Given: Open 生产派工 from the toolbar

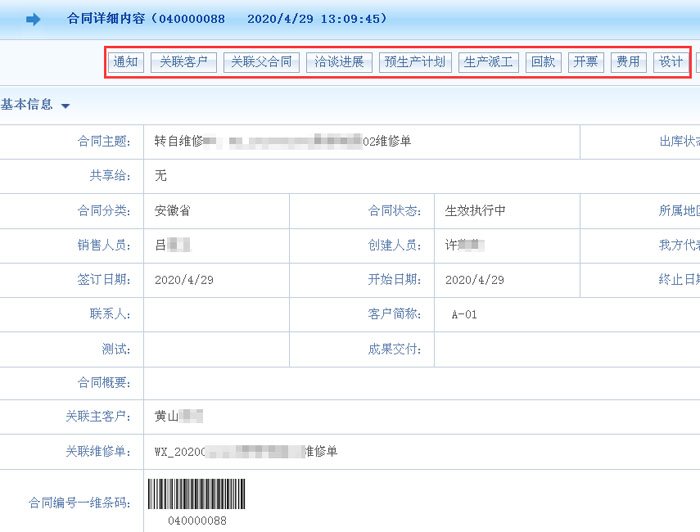Looking at the screenshot, I should pos(489,62).
